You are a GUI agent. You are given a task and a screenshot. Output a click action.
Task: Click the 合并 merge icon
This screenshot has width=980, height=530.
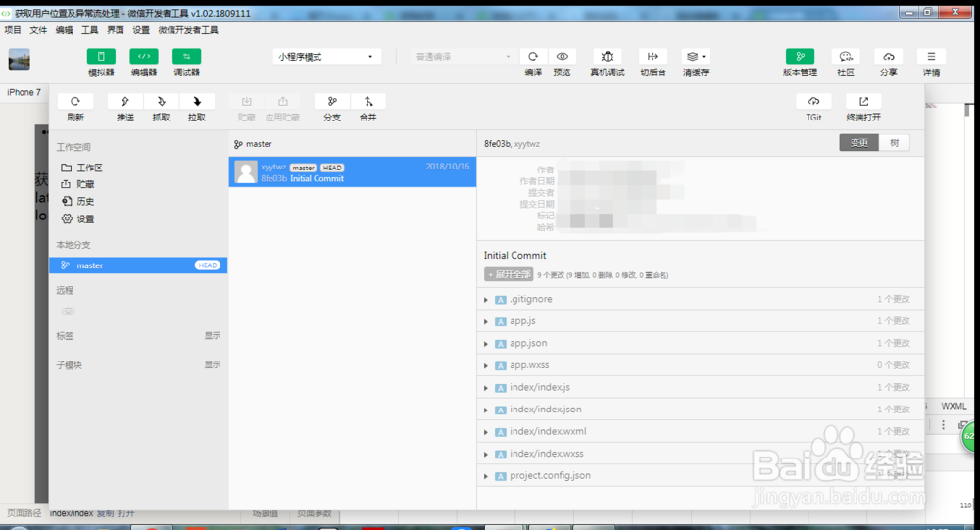click(368, 101)
